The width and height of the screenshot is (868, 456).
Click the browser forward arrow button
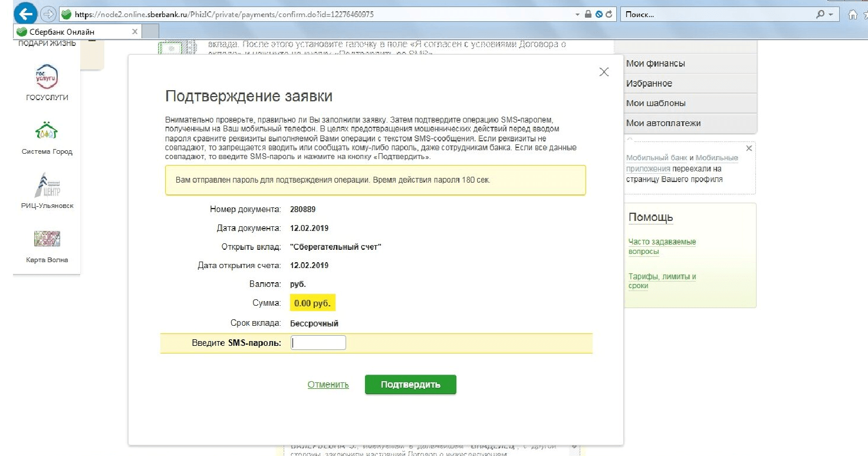tap(48, 14)
